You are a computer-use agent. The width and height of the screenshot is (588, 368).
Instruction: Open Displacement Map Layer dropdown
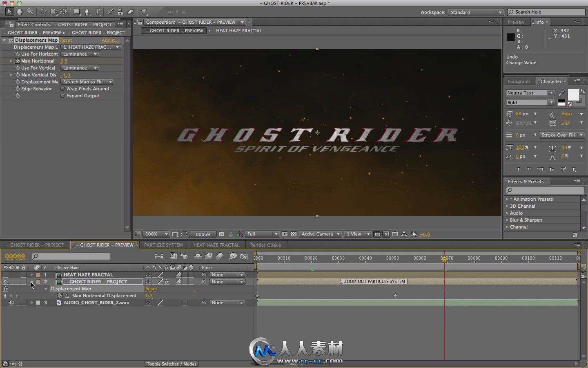[x=91, y=47]
